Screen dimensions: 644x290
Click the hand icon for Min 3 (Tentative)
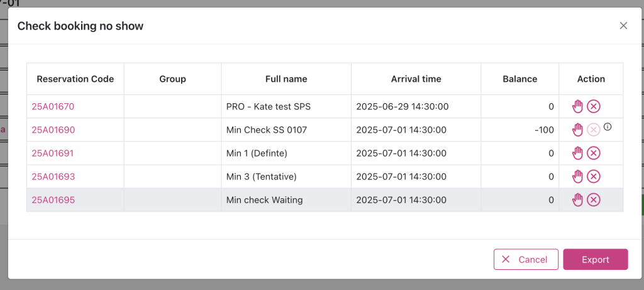577,176
